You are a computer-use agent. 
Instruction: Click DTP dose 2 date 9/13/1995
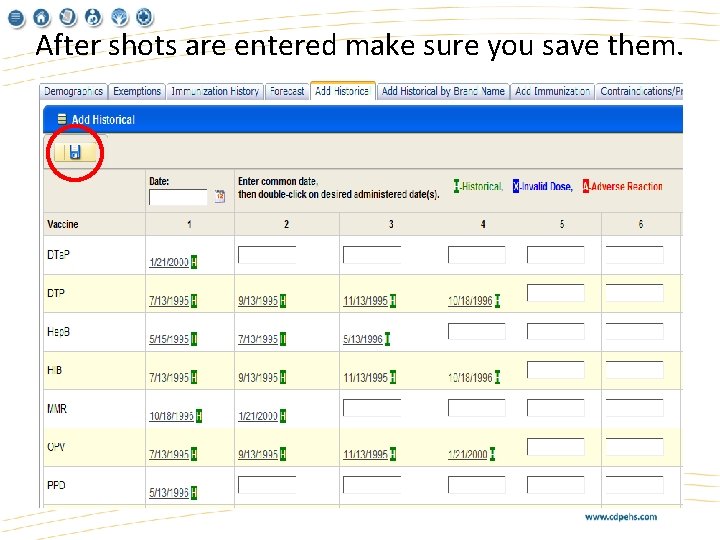tap(258, 301)
